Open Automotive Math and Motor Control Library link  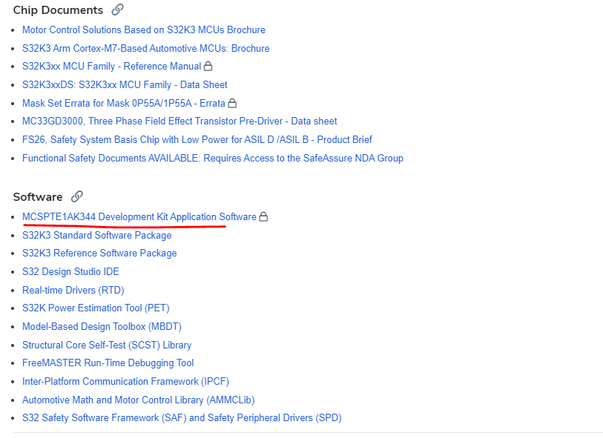pos(138,400)
